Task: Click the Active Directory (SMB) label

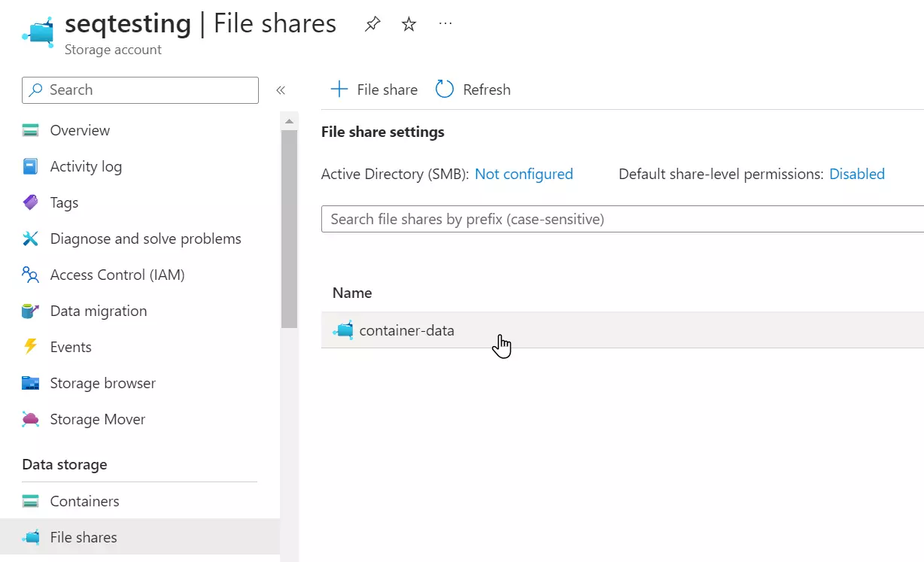Action: 395,175
